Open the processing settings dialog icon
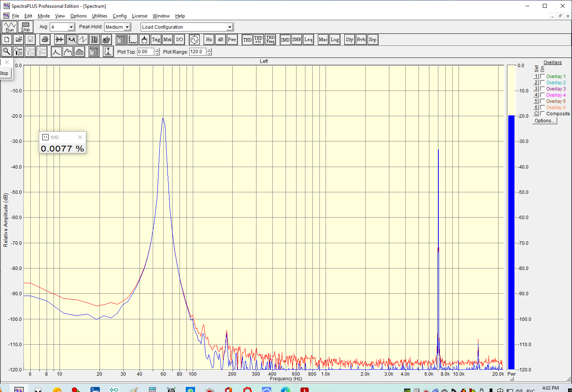This screenshot has width=572, height=392. (121, 40)
